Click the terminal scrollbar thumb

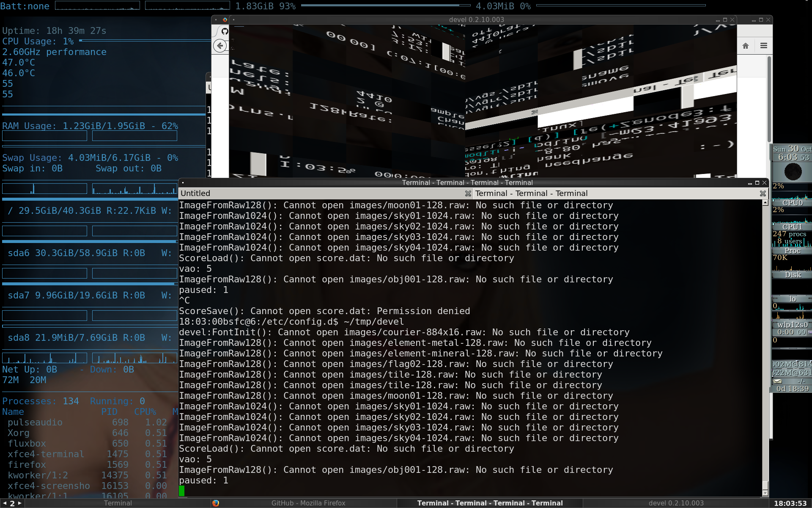point(765,485)
